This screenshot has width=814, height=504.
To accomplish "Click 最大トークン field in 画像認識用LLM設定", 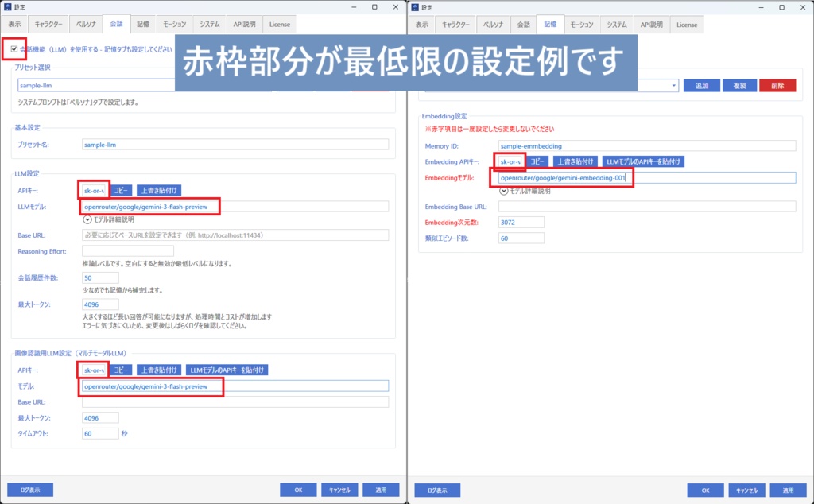I will point(100,418).
